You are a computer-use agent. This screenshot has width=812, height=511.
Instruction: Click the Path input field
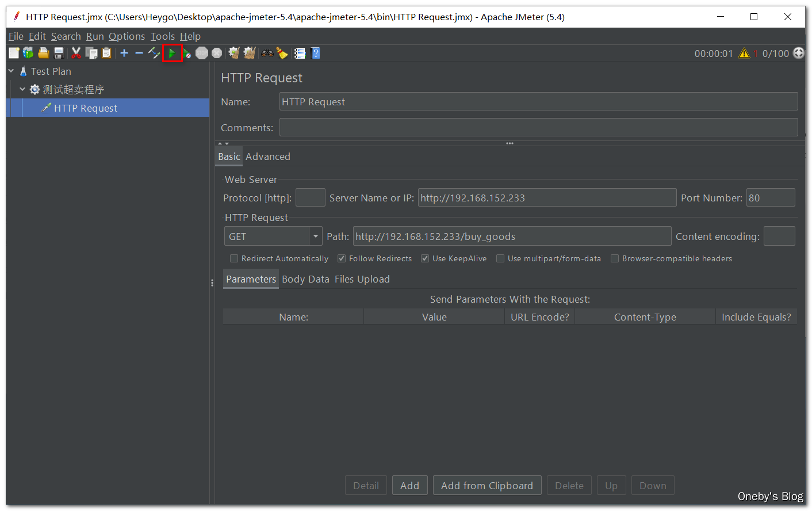coord(512,236)
